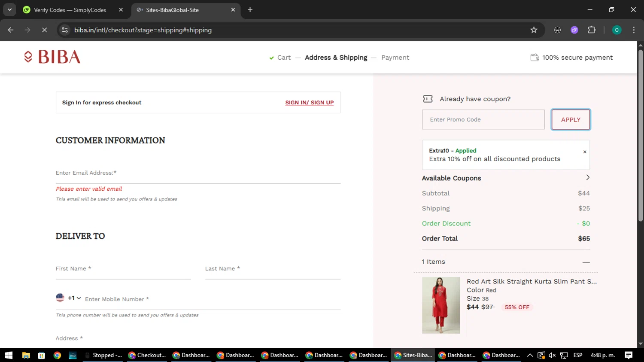The width and height of the screenshot is (644, 362).
Task: Go back to previous page
Action: pos(11,30)
